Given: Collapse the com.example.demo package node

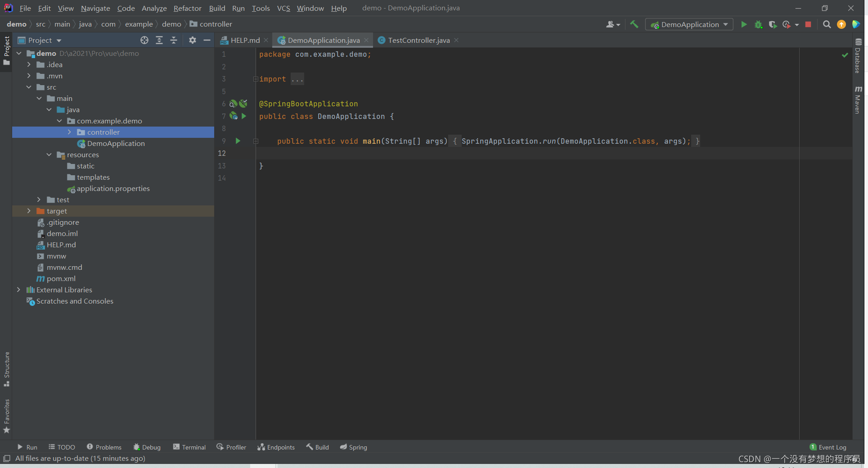Looking at the screenshot, I should pyautogui.click(x=59, y=121).
